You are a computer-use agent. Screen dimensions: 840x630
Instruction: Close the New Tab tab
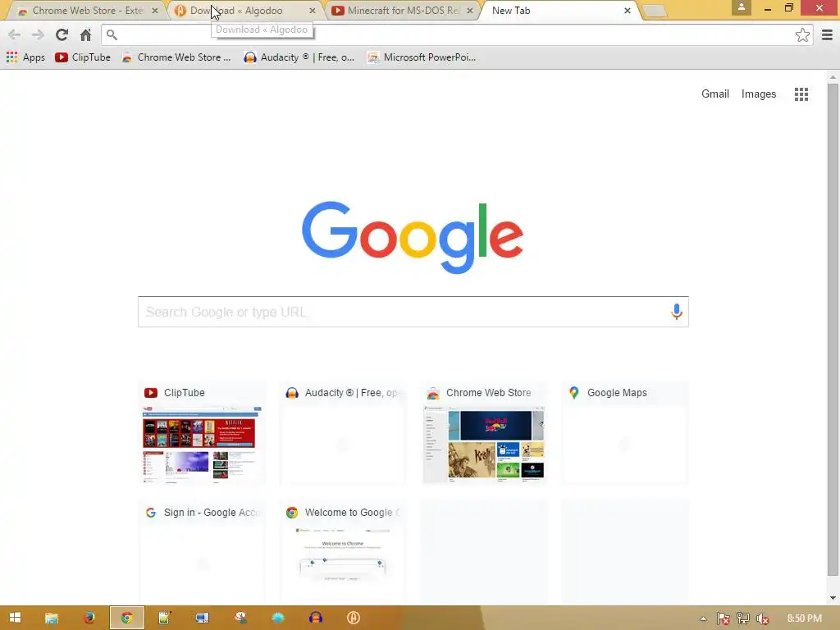[x=628, y=11]
